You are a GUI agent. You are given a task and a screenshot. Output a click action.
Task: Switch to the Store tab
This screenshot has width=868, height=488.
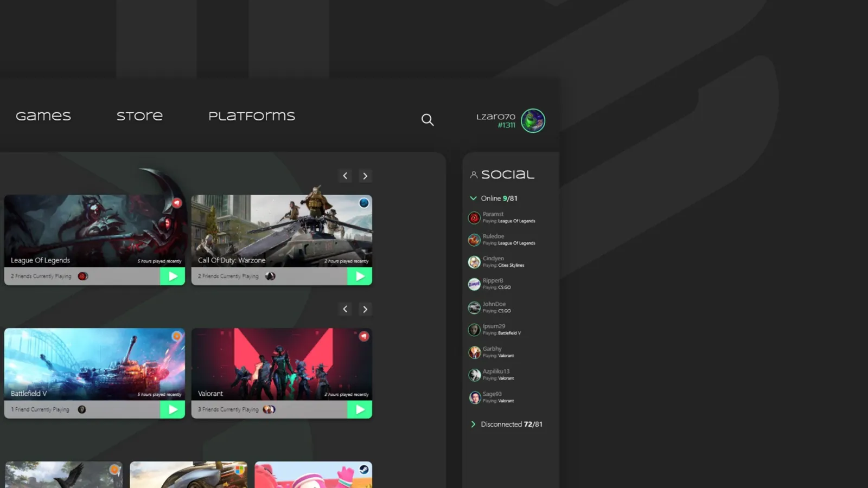[139, 116]
